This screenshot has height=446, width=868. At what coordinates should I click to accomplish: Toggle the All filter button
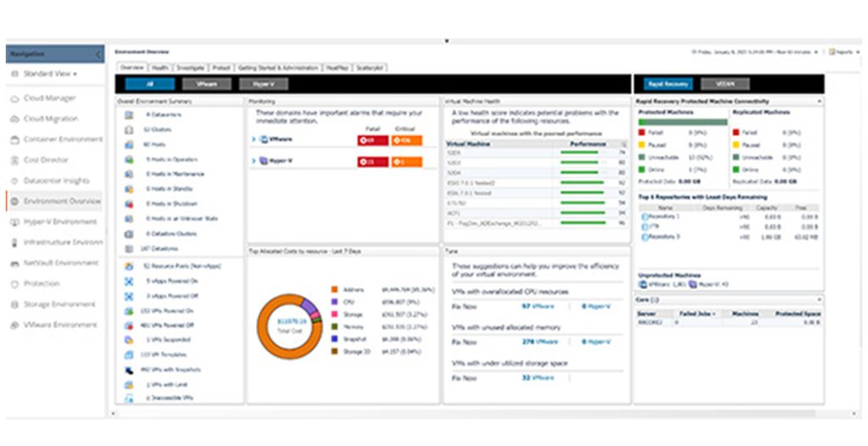point(149,84)
